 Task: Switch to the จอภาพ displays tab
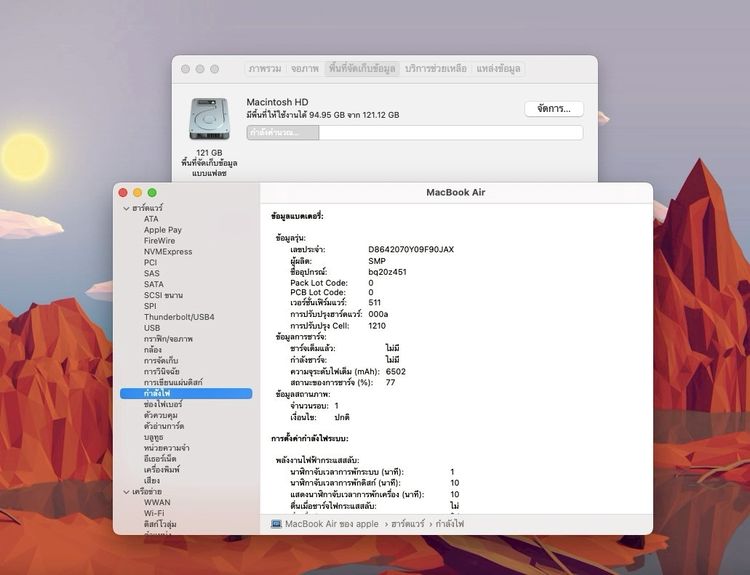pos(305,68)
